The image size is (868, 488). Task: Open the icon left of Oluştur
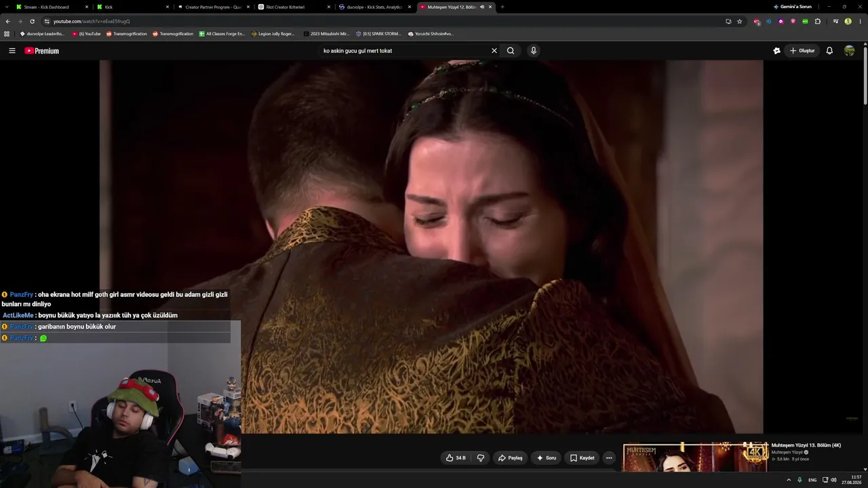pyautogui.click(x=777, y=51)
